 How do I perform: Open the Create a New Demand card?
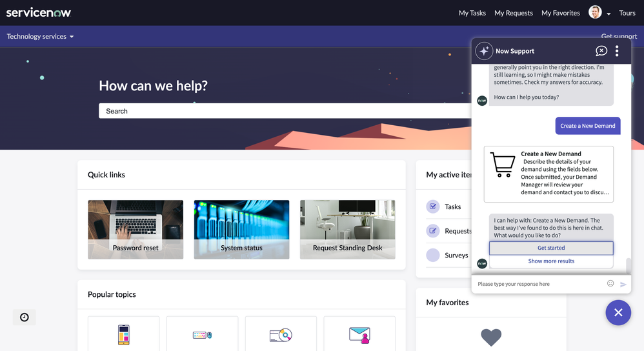548,174
